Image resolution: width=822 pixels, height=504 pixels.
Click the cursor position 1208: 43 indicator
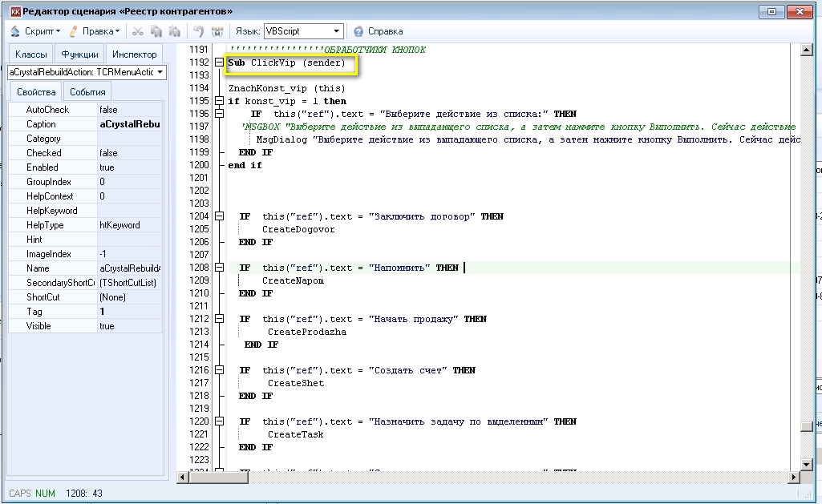(x=84, y=494)
